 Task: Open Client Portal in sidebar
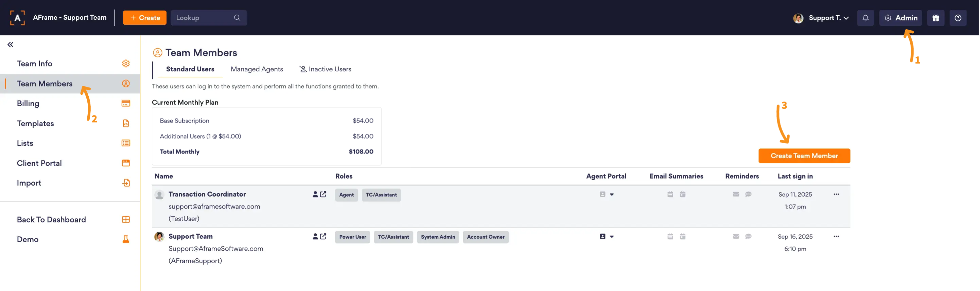coord(70,163)
